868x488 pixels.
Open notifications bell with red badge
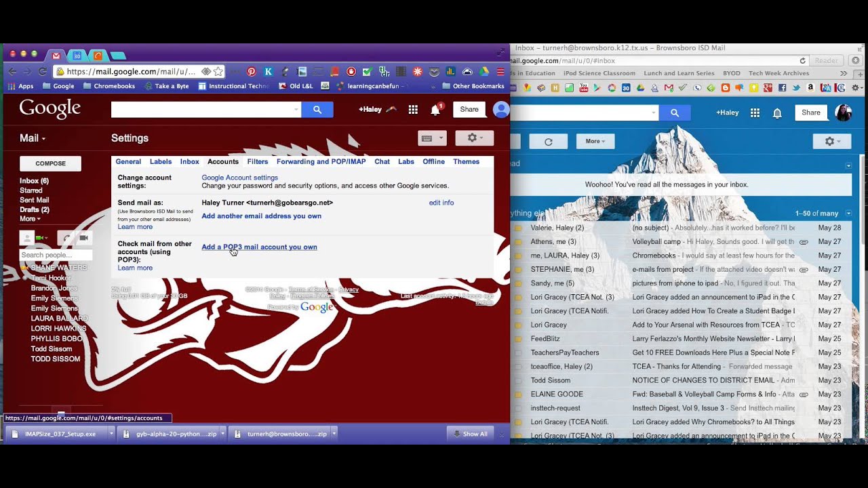[436, 109]
